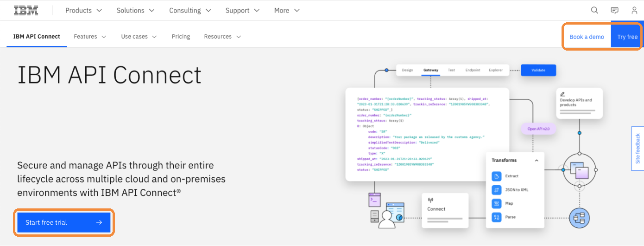Viewport: 644px width, 246px height.
Task: Select the Design tab in illustration
Action: (407, 70)
